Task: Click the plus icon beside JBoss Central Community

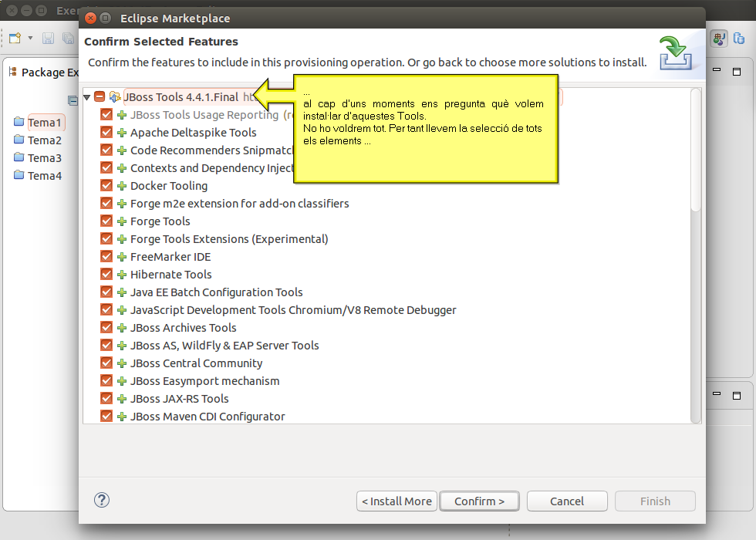Action: pos(122,363)
